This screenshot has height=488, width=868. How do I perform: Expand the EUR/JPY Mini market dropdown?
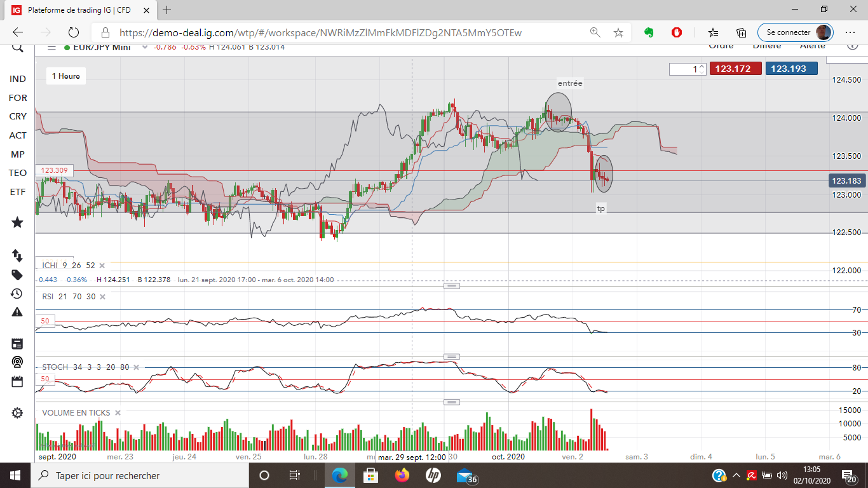(x=144, y=47)
